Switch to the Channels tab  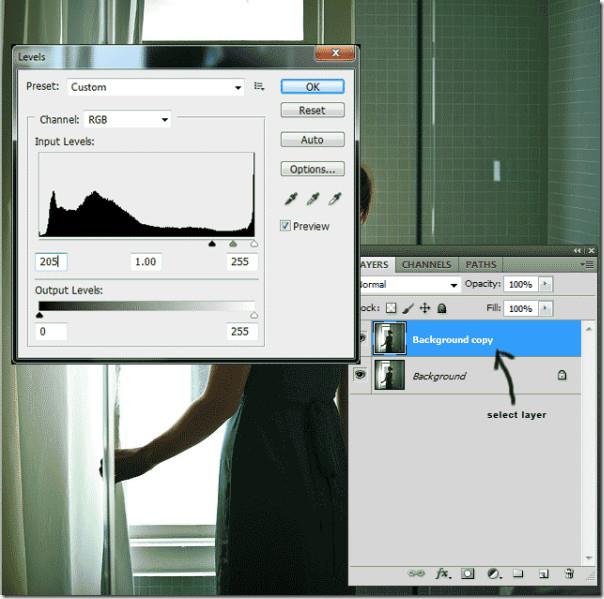(427, 265)
